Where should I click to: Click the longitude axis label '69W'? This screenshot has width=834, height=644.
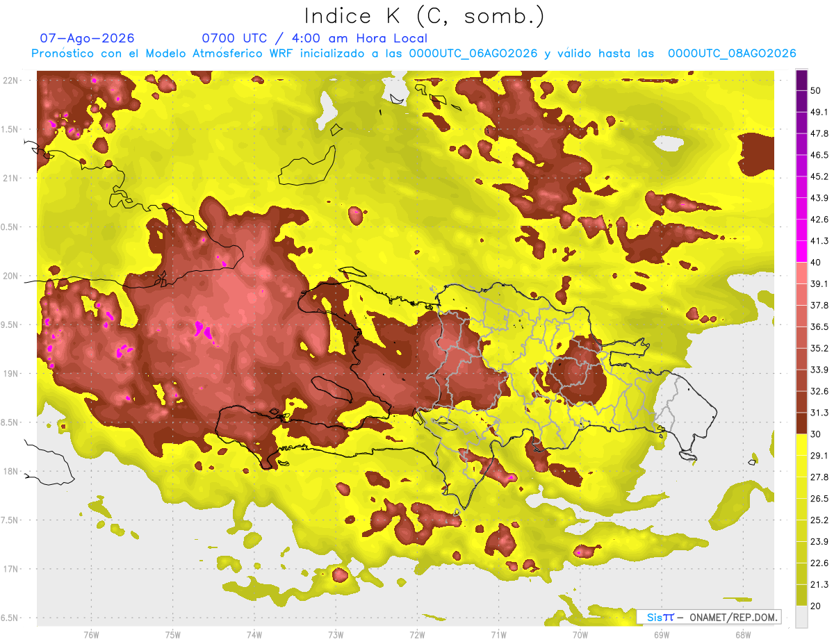tap(662, 634)
